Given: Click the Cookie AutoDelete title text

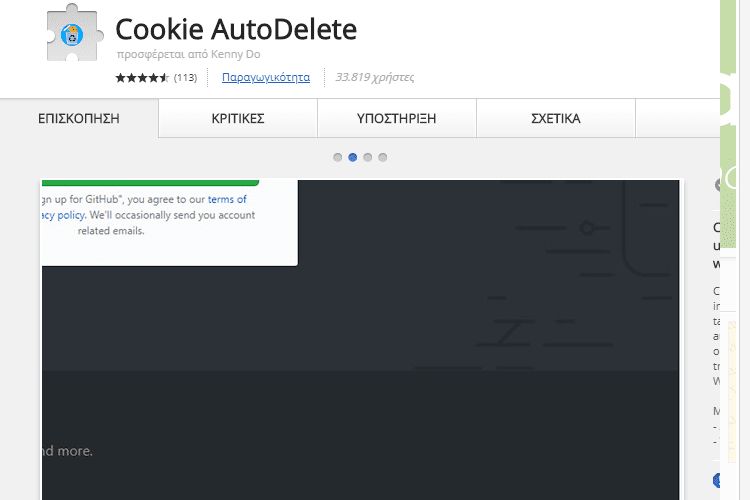Looking at the screenshot, I should (x=236, y=29).
